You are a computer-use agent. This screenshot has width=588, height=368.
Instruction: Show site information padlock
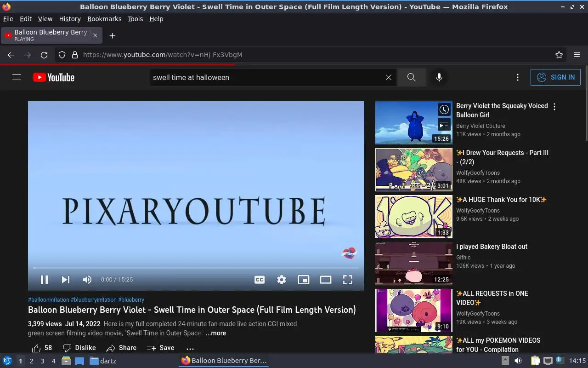click(x=75, y=55)
